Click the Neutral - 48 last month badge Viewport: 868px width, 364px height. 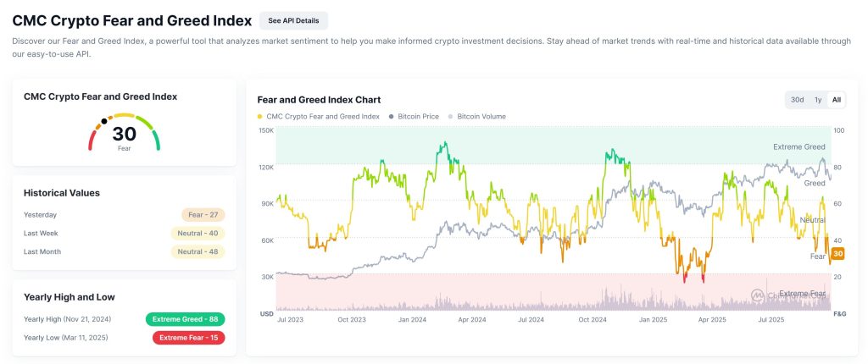pyautogui.click(x=198, y=251)
